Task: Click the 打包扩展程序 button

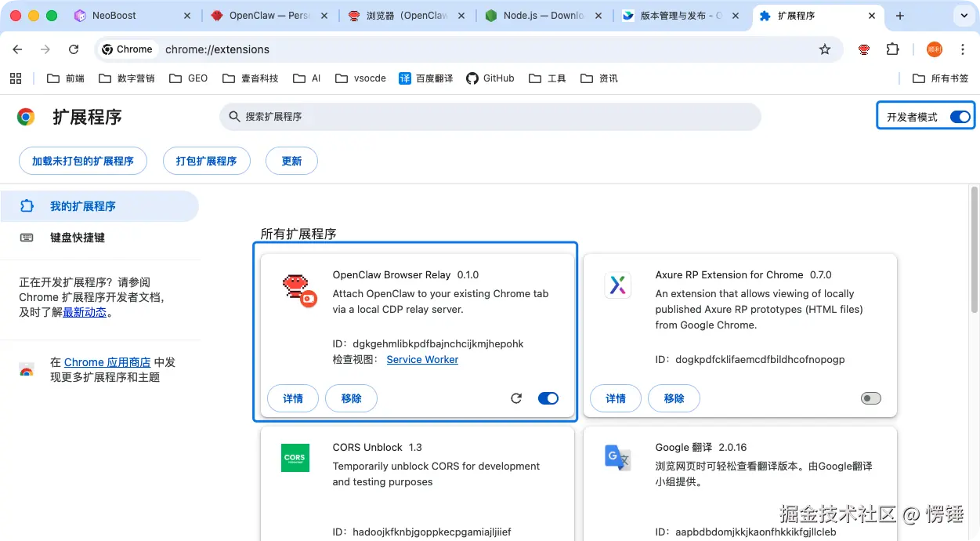Action: tap(206, 161)
